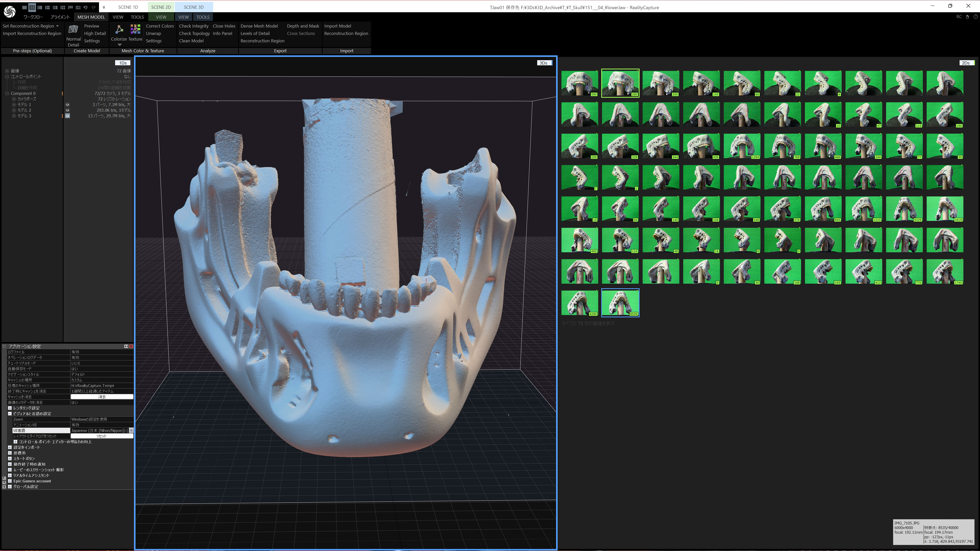Toggle visibility eye for モデル 3
Image resolution: width=980 pixels, height=551 pixels.
click(x=67, y=116)
